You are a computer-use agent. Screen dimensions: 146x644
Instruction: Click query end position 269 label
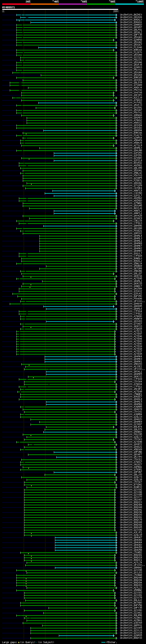[x=115, y=11]
